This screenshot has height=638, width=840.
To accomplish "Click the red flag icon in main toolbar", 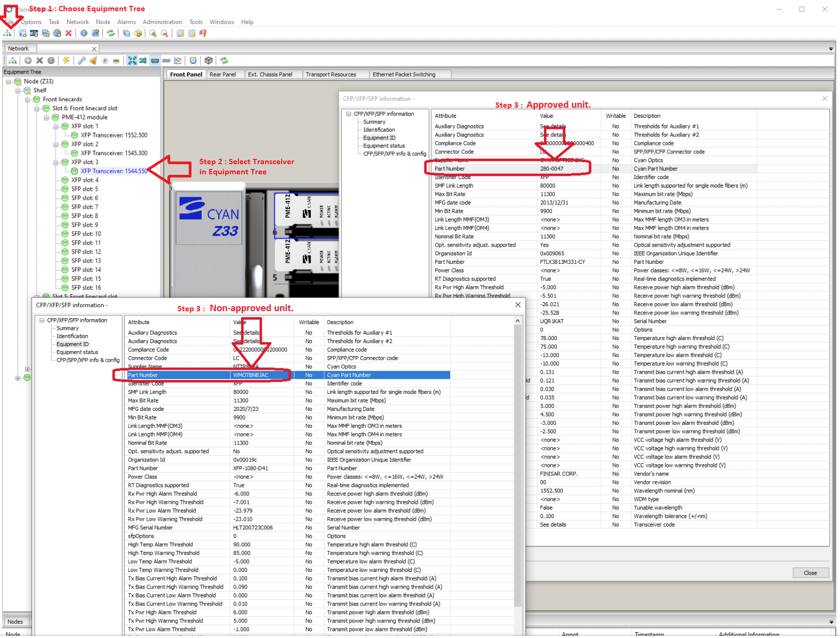I will pyautogui.click(x=203, y=33).
